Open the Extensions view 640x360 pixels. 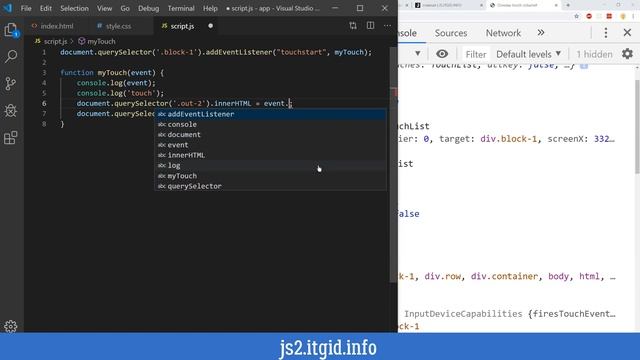coord(11,138)
